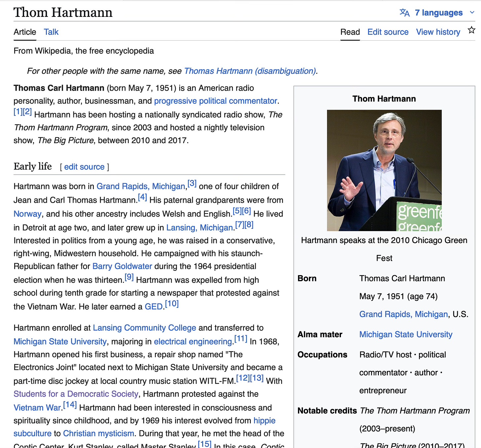Jump to citation [13]
481x448 pixels.
[x=257, y=378]
